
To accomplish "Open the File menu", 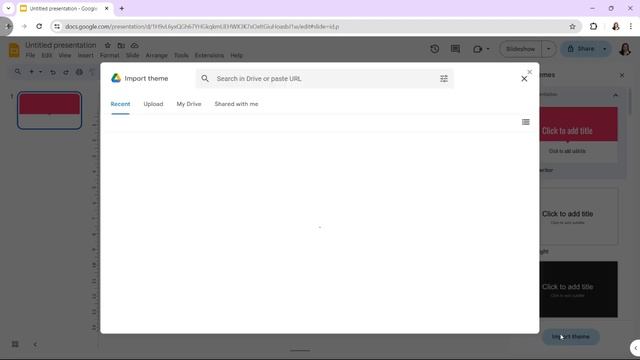I will pos(30,55).
